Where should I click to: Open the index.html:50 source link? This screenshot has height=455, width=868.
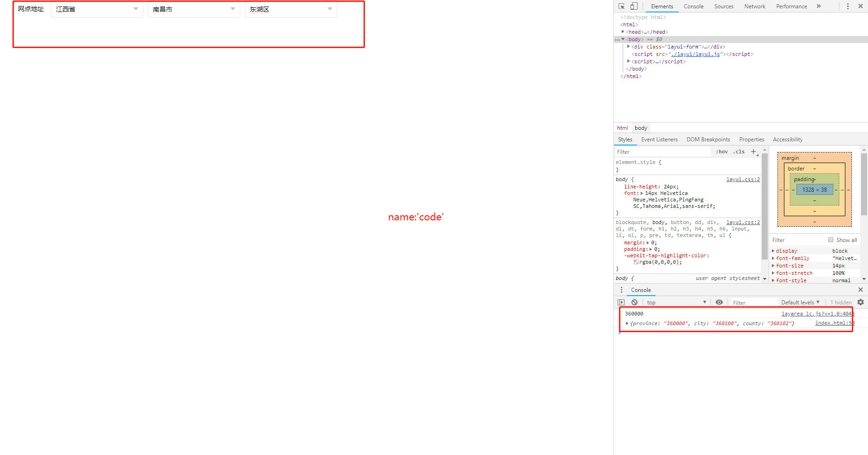834,323
